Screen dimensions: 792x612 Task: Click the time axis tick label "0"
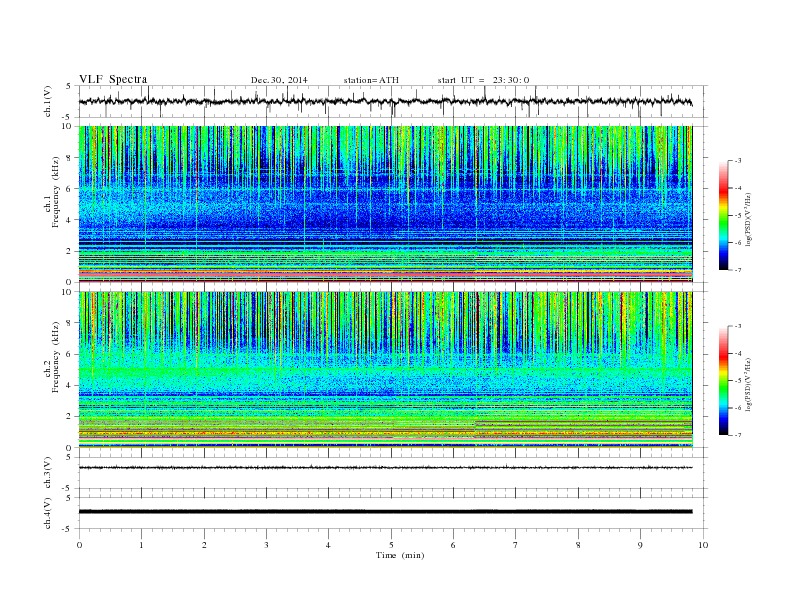point(79,545)
